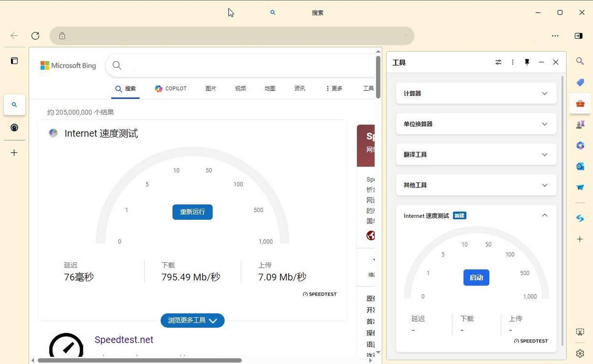Open Search from the Edge sidebar
The image size is (593, 364).
tap(580, 61)
